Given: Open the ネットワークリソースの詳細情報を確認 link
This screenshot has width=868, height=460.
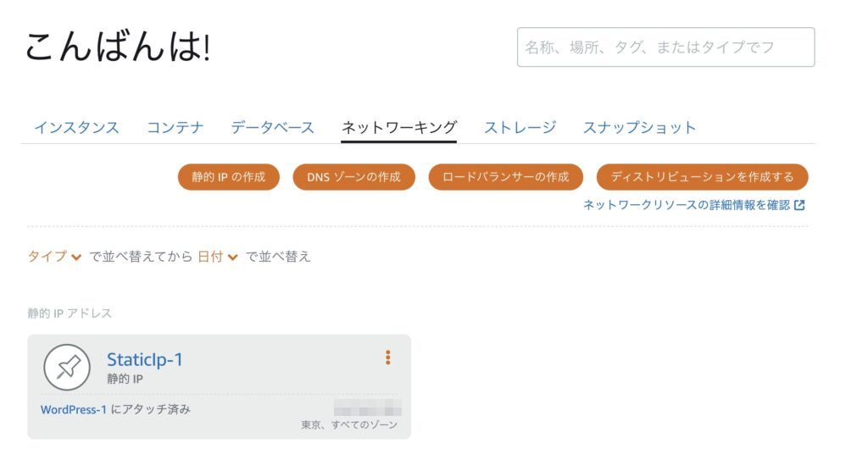Looking at the screenshot, I should [x=687, y=205].
